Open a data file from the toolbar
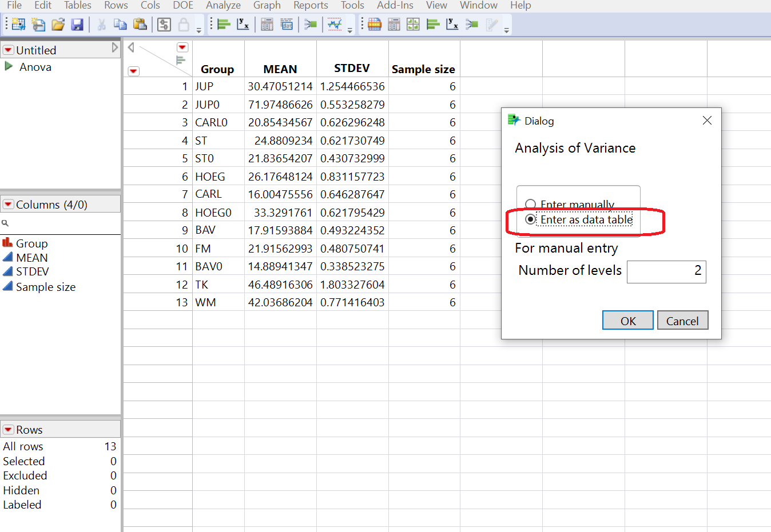The height and width of the screenshot is (532, 771). pyautogui.click(x=57, y=24)
